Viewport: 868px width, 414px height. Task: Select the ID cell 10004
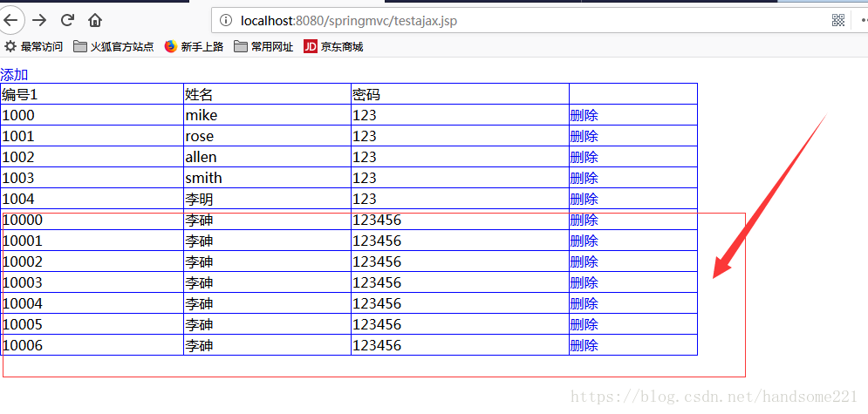92,303
